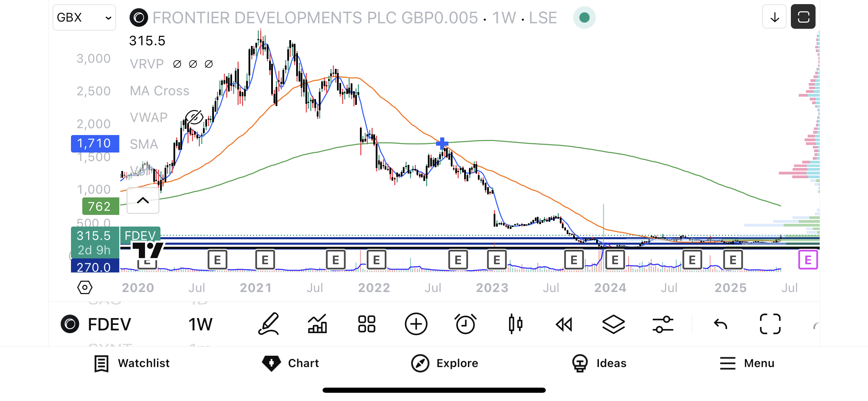Toggle the crossed-eye indicator visibility icon

194,117
